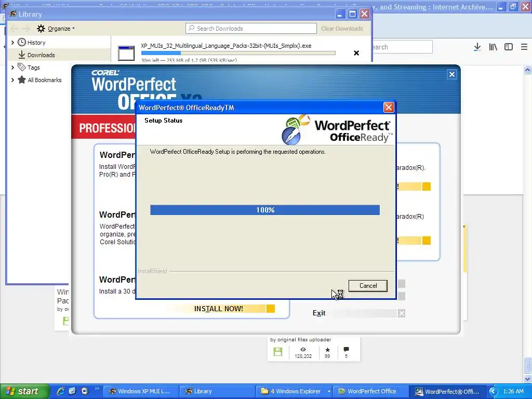Select Downloads in Library sidebar
Viewport: 532px width, 399px height.
(41, 55)
